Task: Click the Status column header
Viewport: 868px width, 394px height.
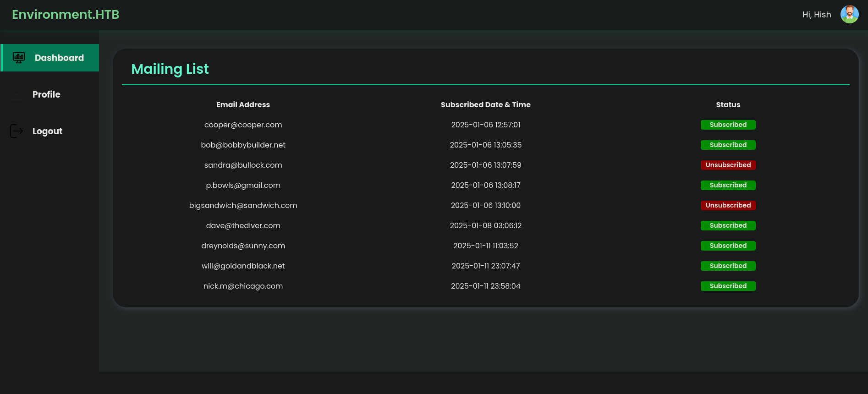Action: click(728, 104)
